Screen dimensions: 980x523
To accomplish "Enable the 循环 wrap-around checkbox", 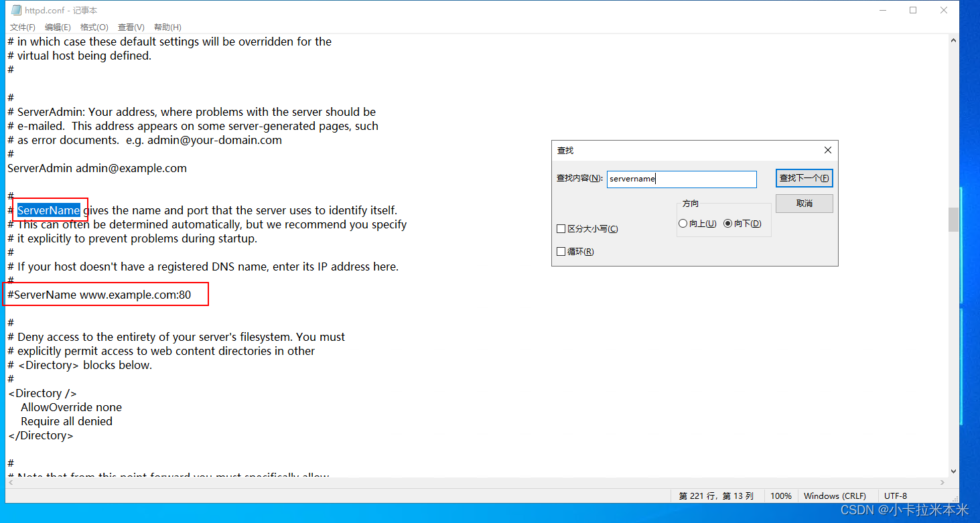I will tap(561, 251).
